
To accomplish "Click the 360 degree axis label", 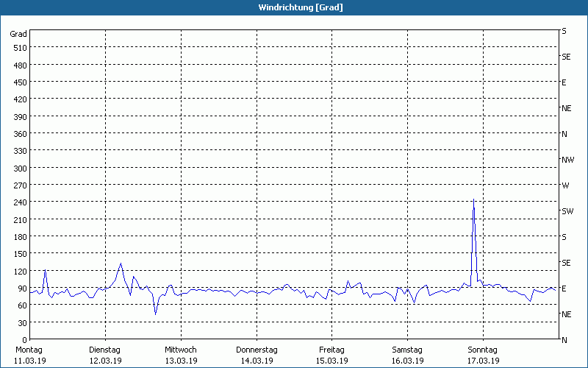I will tap(19, 134).
